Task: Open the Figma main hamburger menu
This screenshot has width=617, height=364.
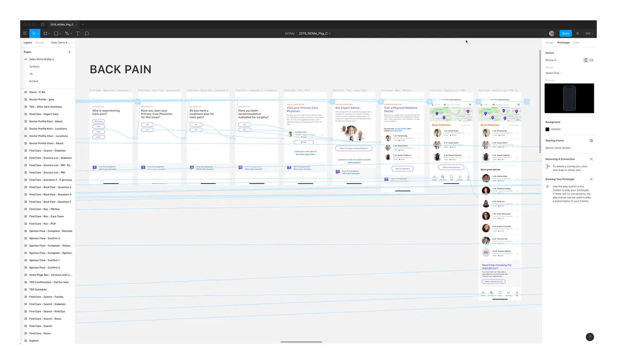Action: coord(25,33)
